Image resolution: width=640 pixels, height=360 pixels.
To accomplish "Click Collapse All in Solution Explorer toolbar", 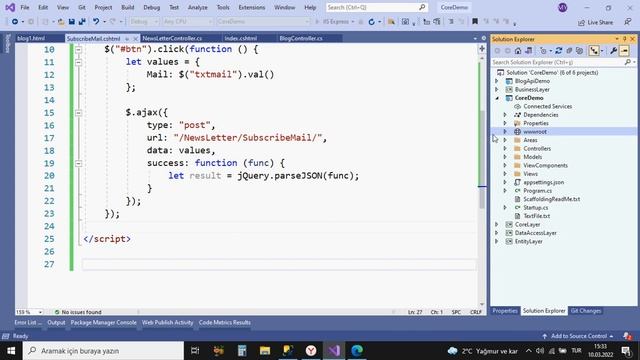I will pos(569,51).
